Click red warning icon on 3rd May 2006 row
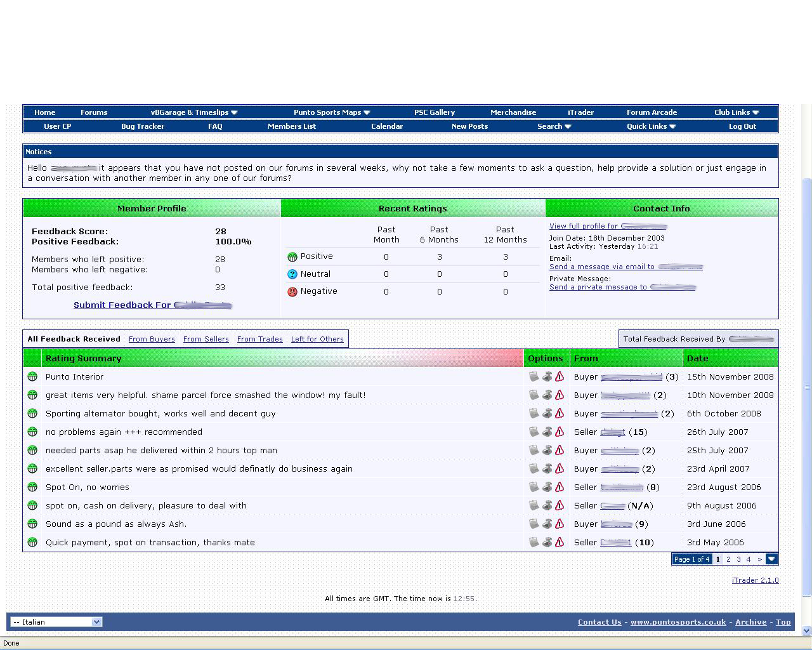The height and width of the screenshot is (650, 812). click(x=560, y=542)
